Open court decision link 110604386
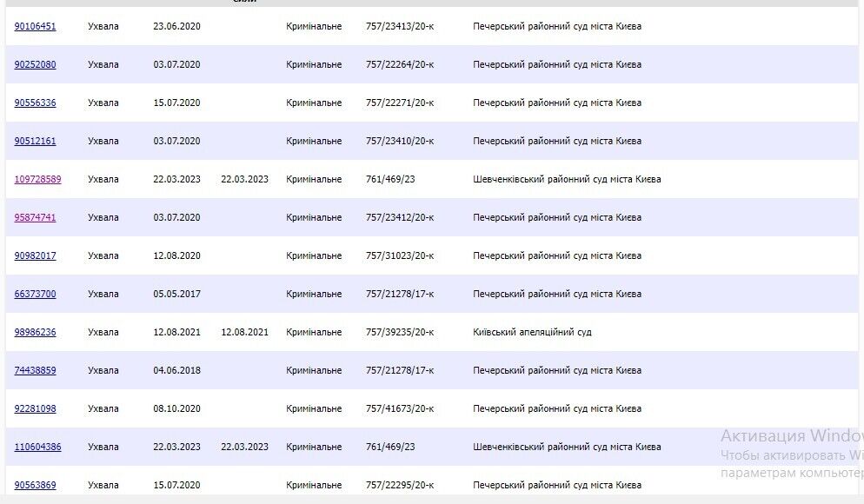Image resolution: width=864 pixels, height=504 pixels. (x=37, y=447)
